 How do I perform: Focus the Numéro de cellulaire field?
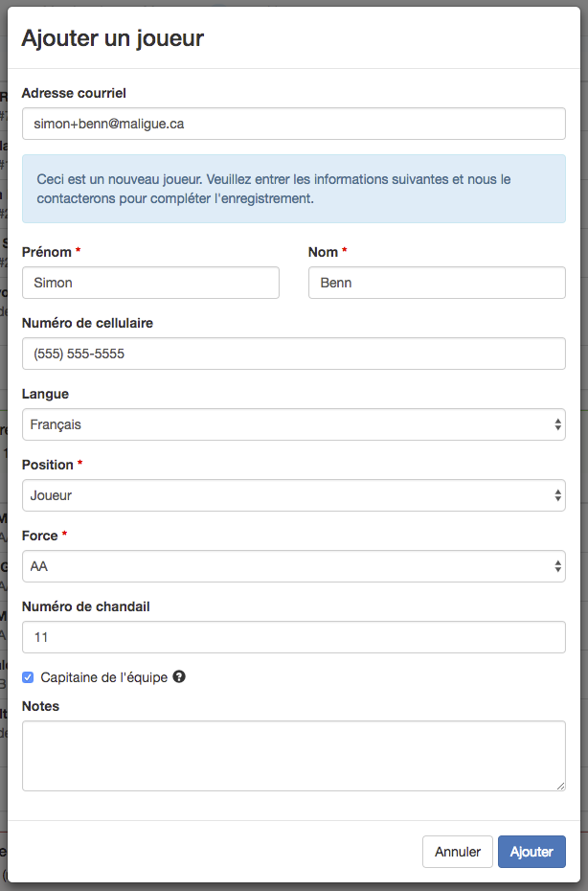click(x=294, y=354)
